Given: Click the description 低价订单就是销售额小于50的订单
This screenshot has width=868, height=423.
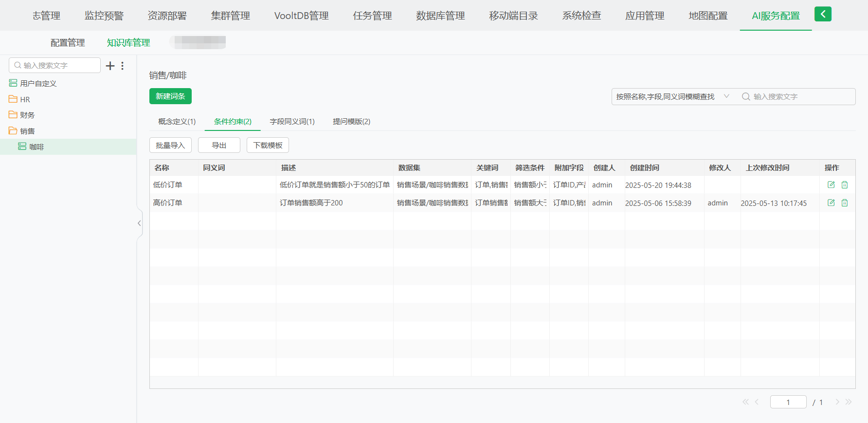Looking at the screenshot, I should (x=335, y=185).
